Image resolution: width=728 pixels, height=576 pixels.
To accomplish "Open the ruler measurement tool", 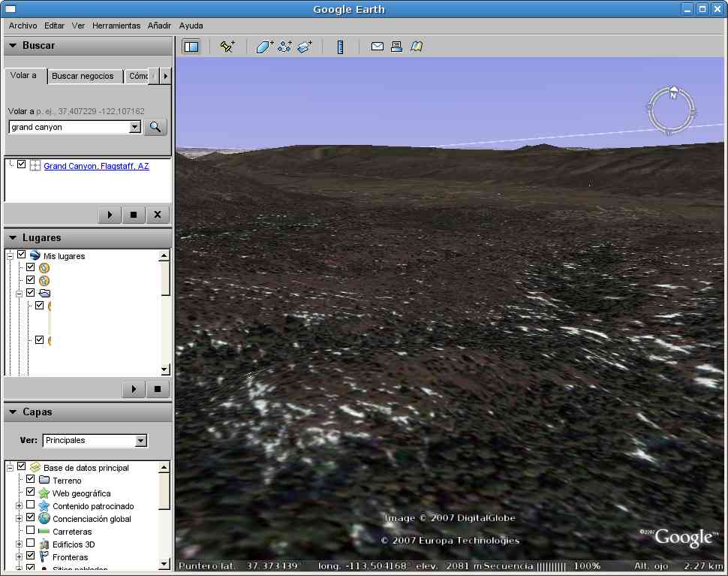I will 340,47.
